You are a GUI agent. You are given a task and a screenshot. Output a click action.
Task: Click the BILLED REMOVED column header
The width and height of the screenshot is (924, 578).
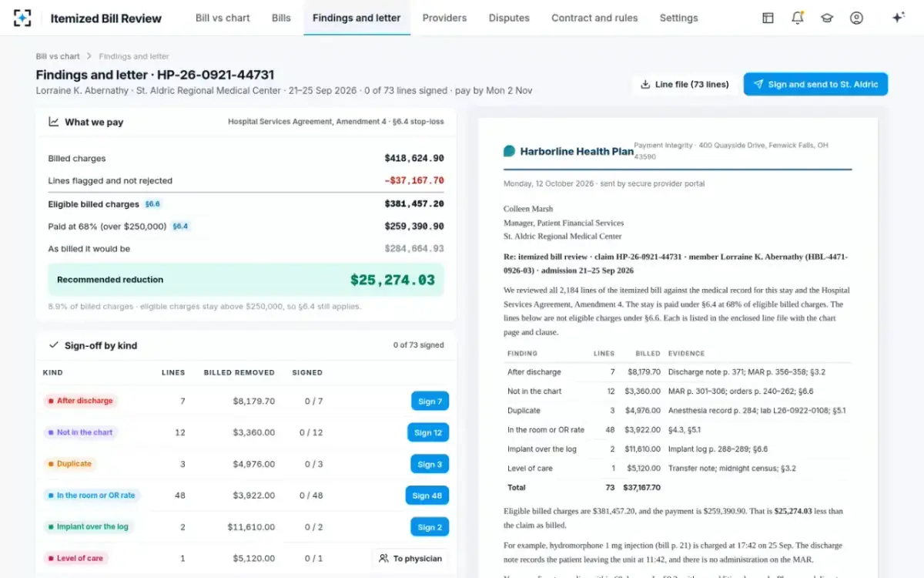coord(239,372)
